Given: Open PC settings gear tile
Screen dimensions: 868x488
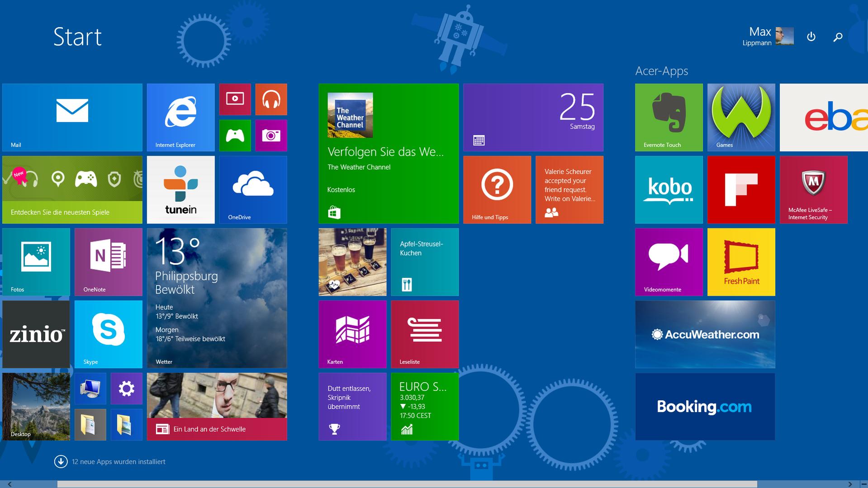Looking at the screenshot, I should (x=127, y=389).
